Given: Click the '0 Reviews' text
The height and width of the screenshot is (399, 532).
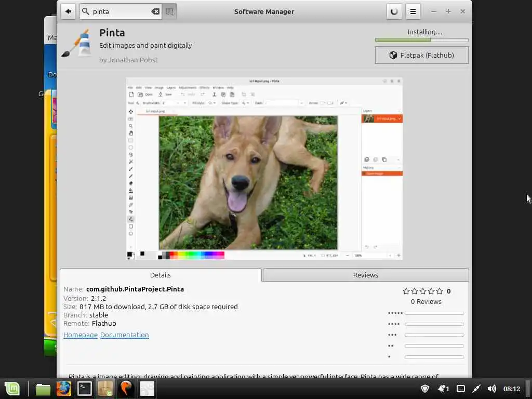Looking at the screenshot, I should click(x=426, y=302).
